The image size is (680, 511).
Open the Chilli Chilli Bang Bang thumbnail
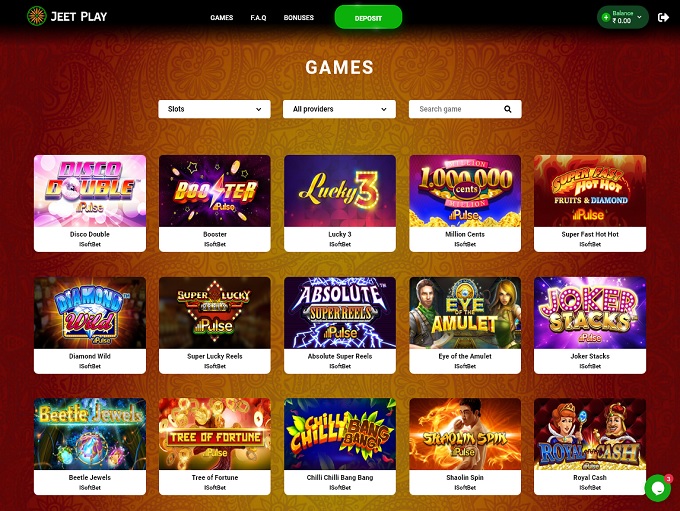click(x=340, y=434)
